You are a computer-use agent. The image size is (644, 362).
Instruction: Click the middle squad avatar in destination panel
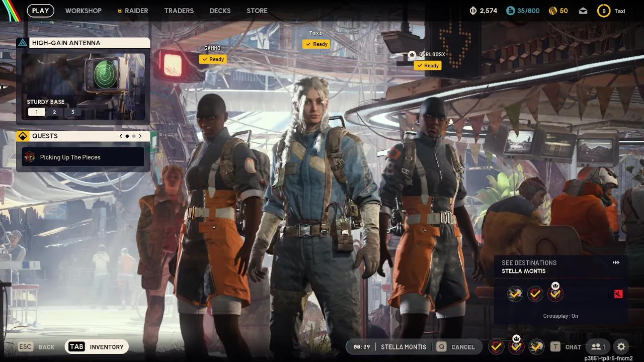pyautogui.click(x=535, y=294)
